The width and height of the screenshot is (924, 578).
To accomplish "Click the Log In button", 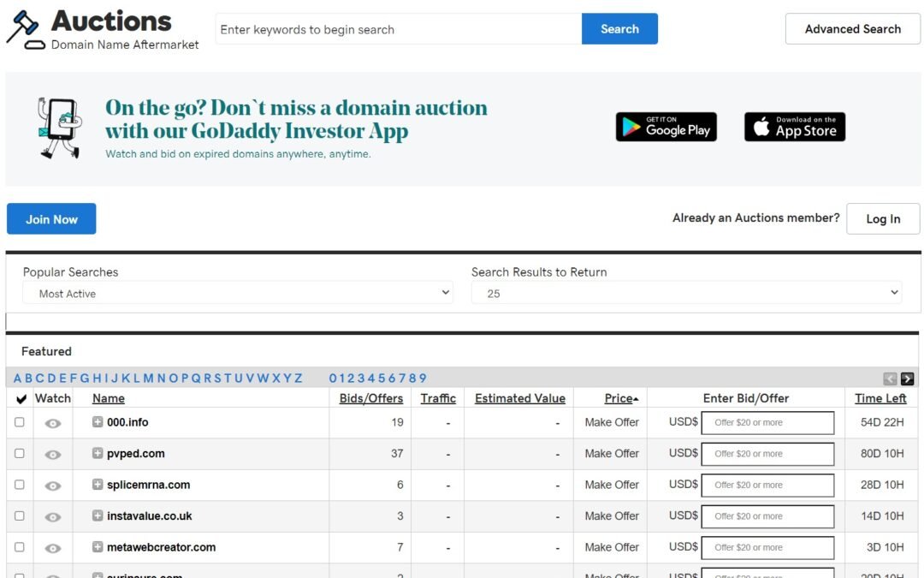I will pos(883,219).
